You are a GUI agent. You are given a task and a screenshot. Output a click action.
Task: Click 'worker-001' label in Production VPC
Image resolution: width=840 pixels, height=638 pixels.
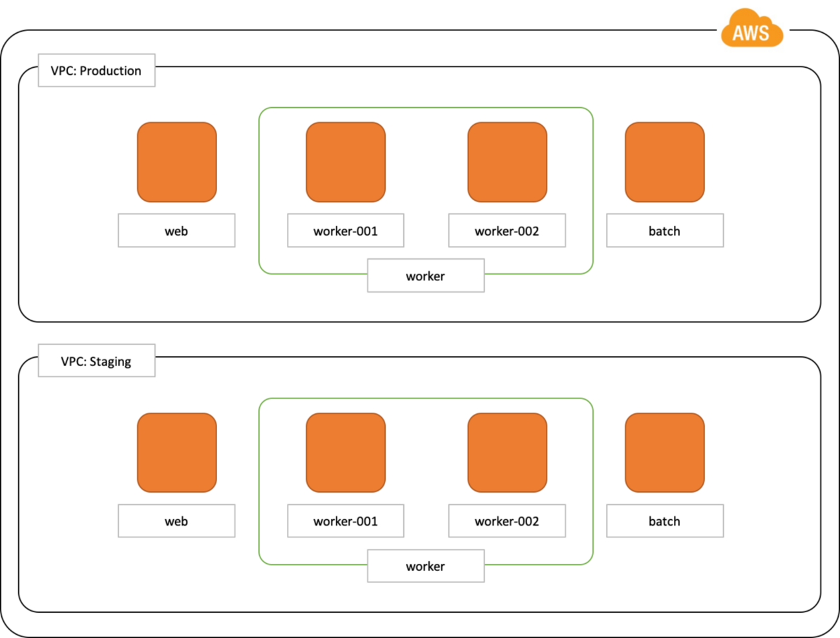point(346,231)
